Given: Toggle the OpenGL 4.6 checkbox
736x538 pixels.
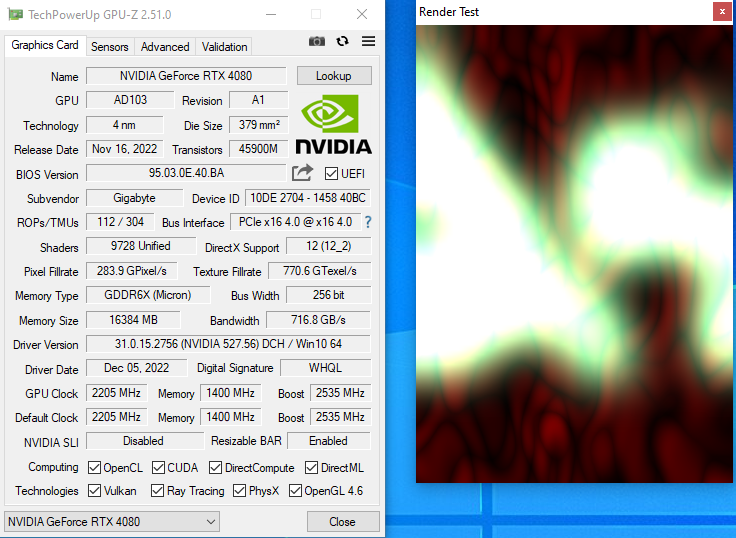Looking at the screenshot, I should (295, 491).
